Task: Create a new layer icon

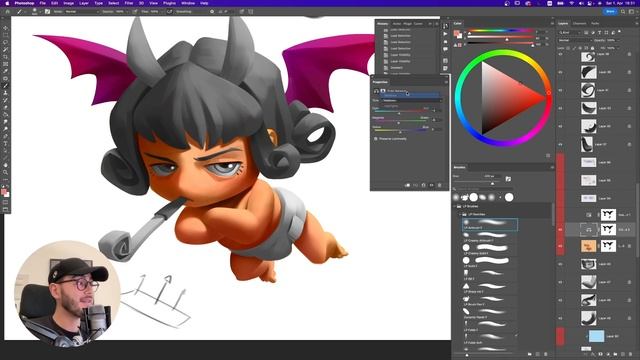Action: (x=623, y=354)
